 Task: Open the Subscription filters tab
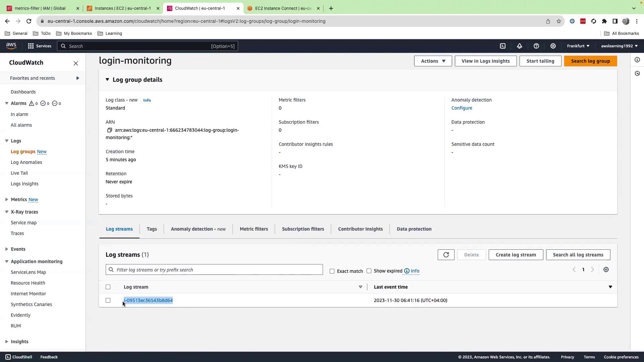(303, 229)
